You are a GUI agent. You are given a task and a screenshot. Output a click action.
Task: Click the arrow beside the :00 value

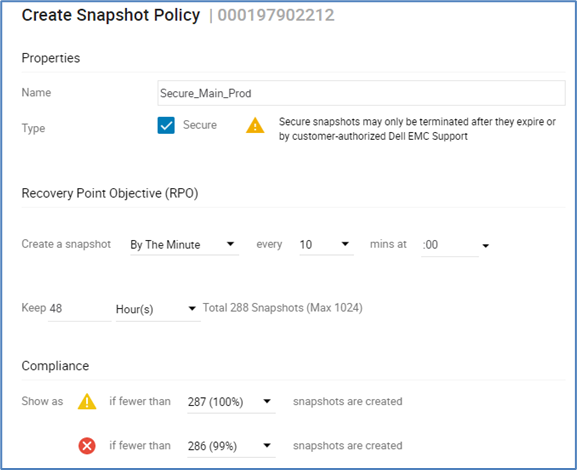(x=486, y=245)
